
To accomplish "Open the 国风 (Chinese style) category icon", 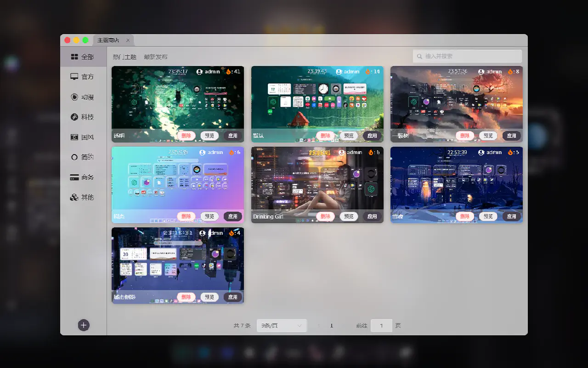I will point(74,137).
